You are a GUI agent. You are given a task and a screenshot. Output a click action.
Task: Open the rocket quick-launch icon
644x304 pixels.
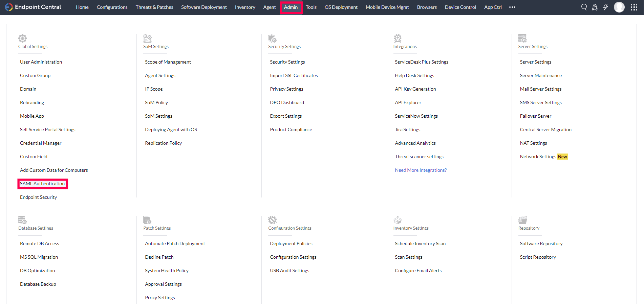pyautogui.click(x=595, y=7)
